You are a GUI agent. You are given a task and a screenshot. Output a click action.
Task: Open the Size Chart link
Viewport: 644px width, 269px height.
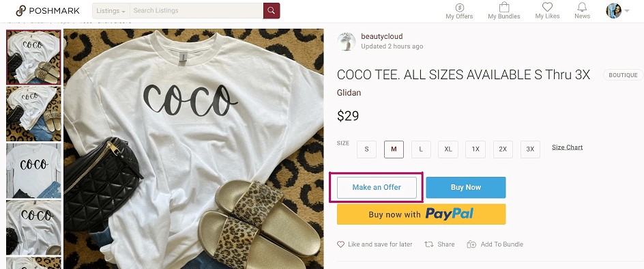coord(567,147)
